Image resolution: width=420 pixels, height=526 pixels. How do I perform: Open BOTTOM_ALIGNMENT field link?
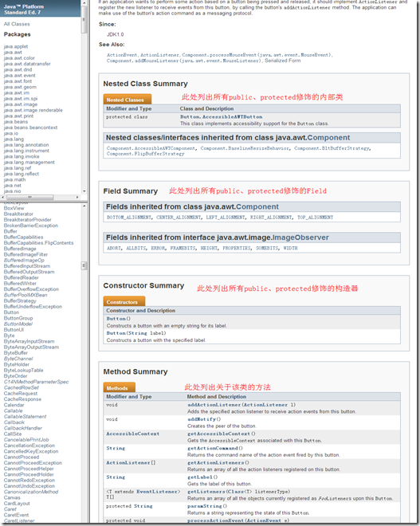tap(129, 218)
